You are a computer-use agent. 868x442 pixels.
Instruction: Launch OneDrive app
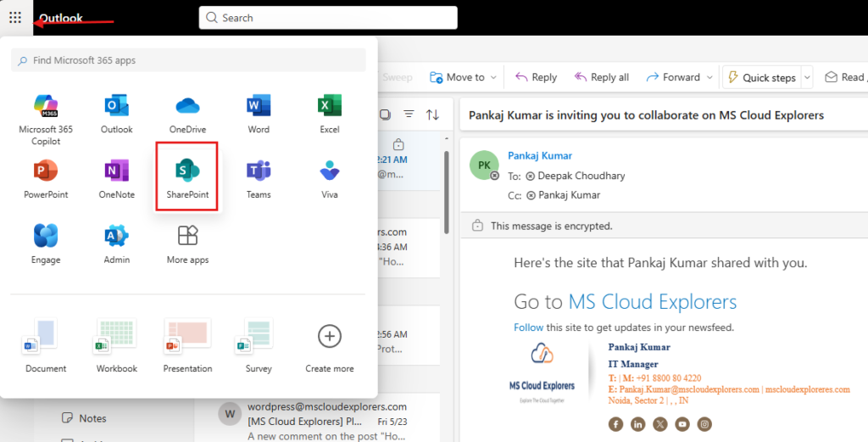click(187, 114)
